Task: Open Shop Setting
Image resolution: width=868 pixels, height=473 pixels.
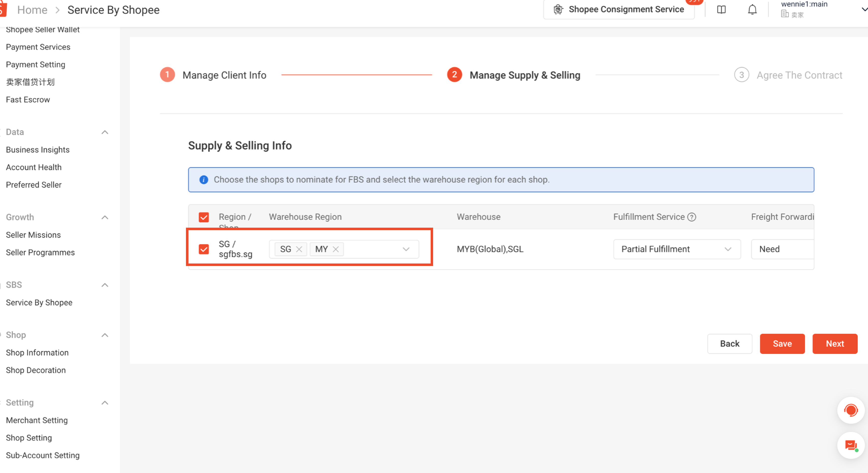Action: point(29,438)
